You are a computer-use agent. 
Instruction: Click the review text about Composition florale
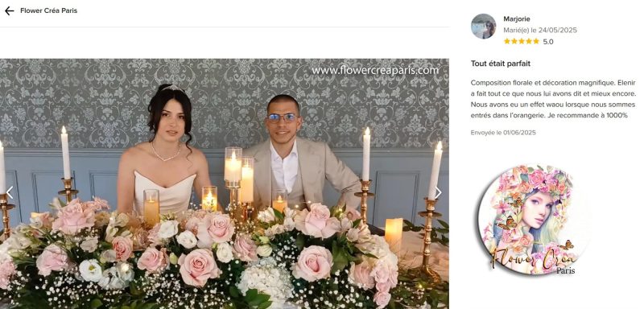[x=553, y=99]
